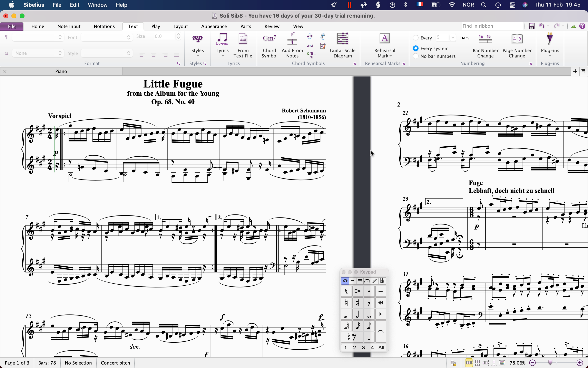Choose half note on the Keypad
The image size is (588, 368).
pos(357,314)
